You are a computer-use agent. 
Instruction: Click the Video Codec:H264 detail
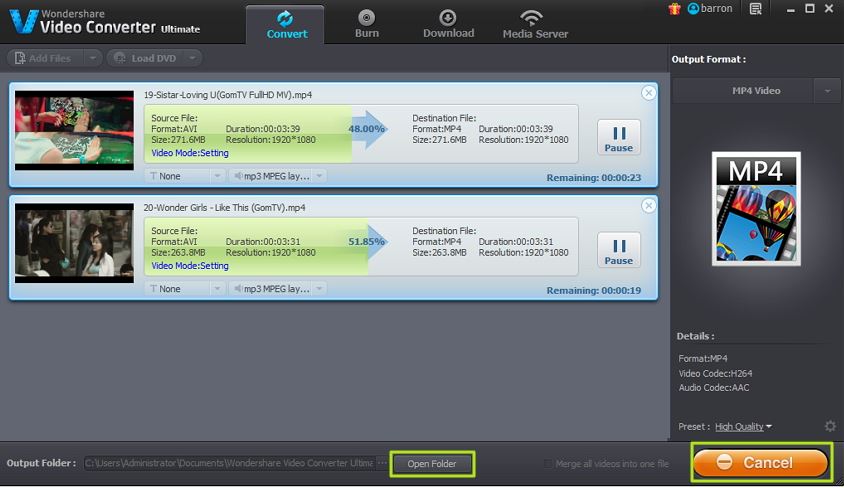point(715,373)
